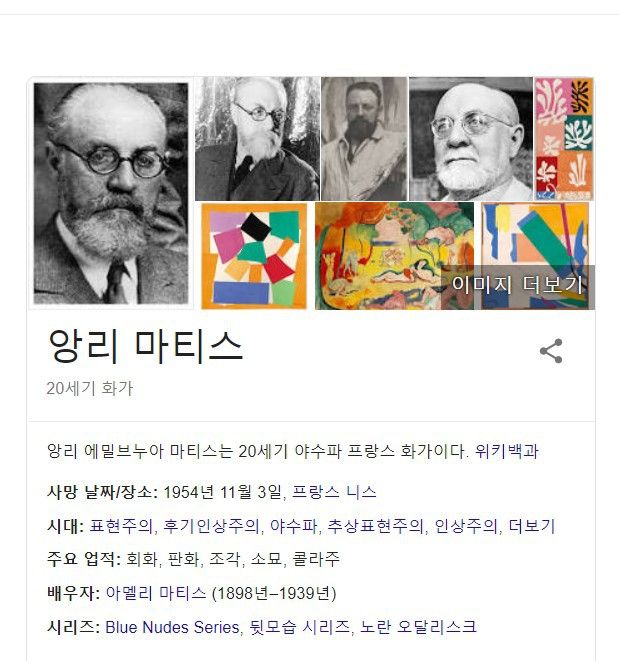Open the close-up portrait with white beard
Viewport: 620px width, 661px height.
point(471,139)
